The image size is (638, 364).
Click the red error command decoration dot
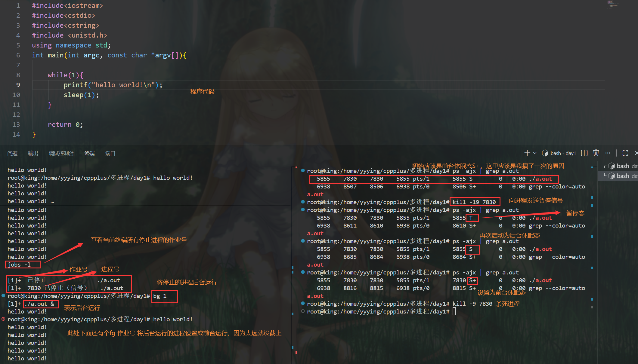tap(3, 319)
